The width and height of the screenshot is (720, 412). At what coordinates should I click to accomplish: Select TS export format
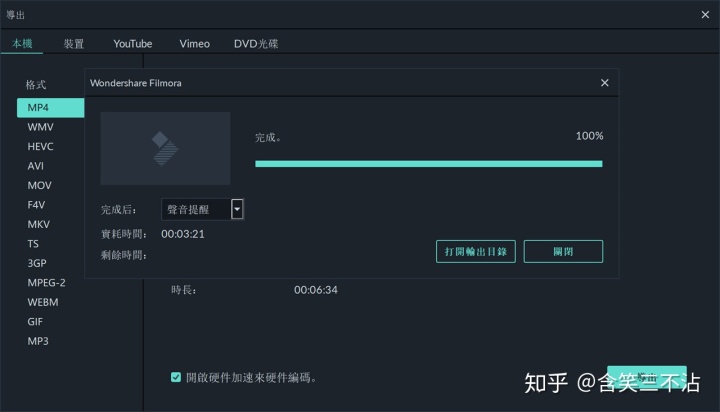[x=33, y=244]
